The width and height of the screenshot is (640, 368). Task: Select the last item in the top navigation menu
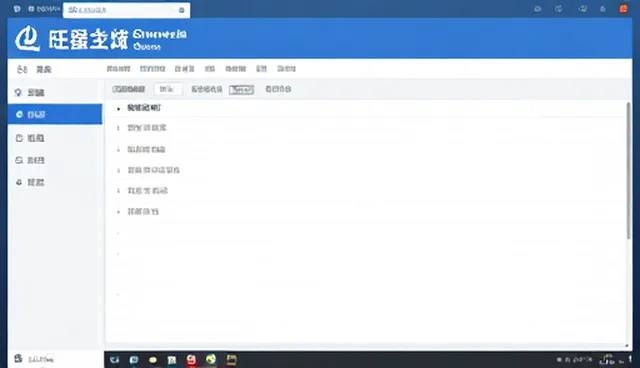(x=287, y=69)
